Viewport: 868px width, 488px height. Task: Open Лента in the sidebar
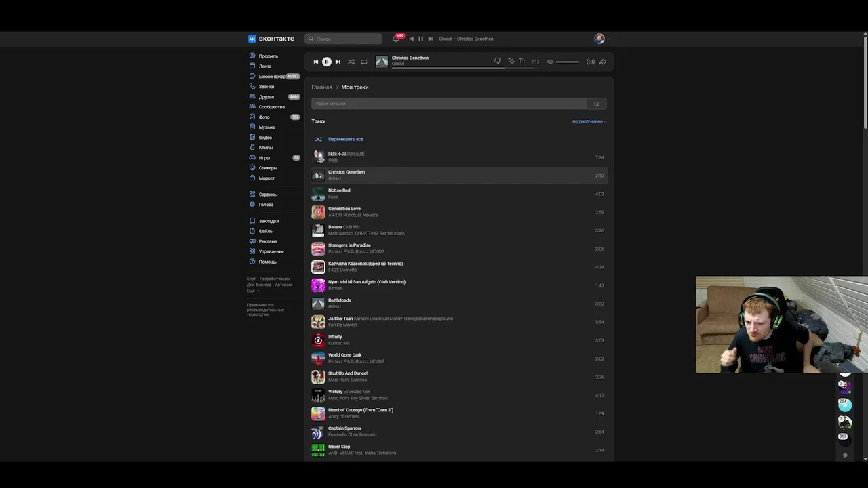click(x=264, y=66)
